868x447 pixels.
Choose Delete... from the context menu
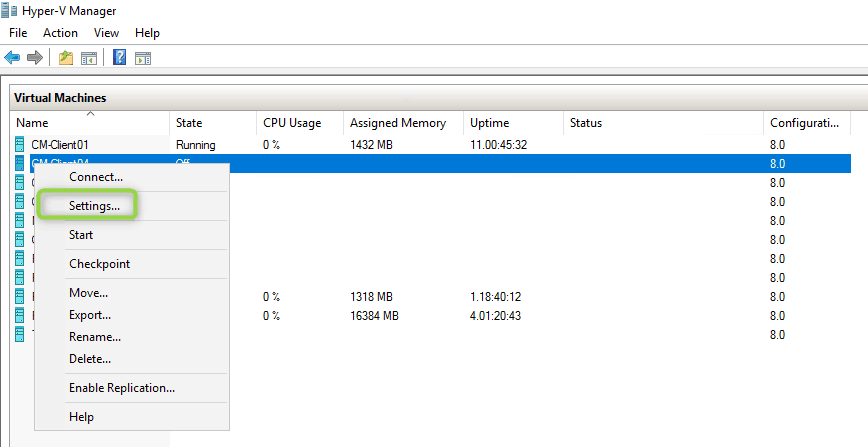[x=132, y=359]
